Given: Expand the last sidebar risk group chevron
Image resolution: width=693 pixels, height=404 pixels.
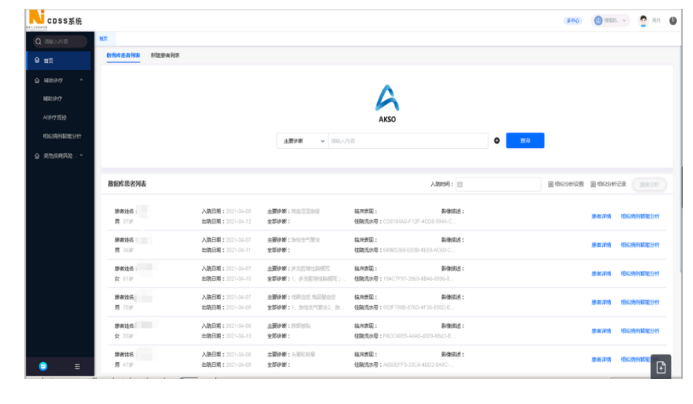Looking at the screenshot, I should pyautogui.click(x=81, y=156).
